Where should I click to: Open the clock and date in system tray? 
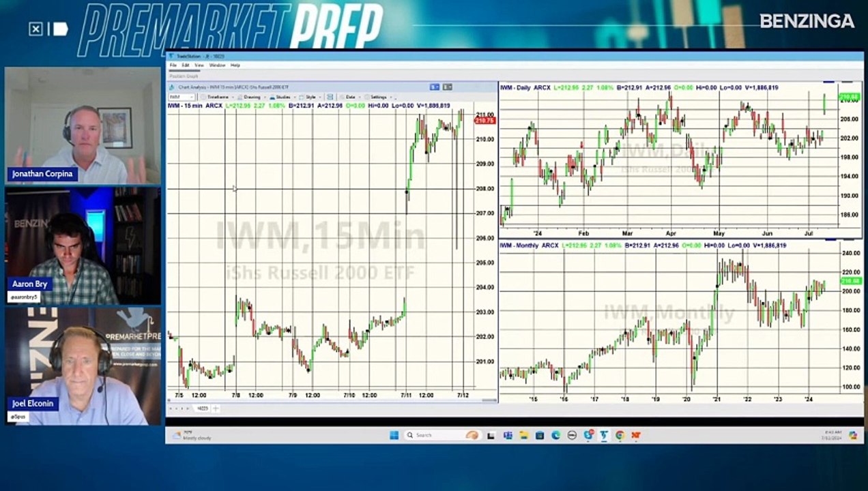pos(833,436)
